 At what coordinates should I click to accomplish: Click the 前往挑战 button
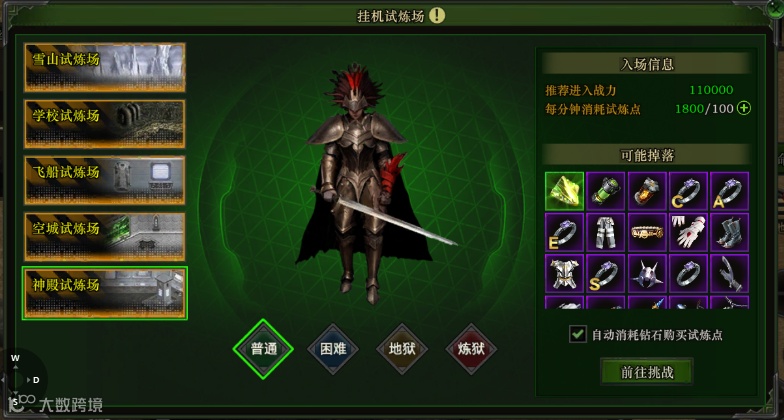click(x=647, y=372)
